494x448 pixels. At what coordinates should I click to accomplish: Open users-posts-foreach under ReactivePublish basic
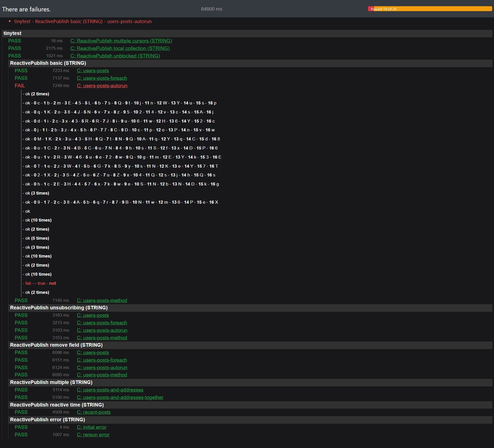pyautogui.click(x=102, y=78)
